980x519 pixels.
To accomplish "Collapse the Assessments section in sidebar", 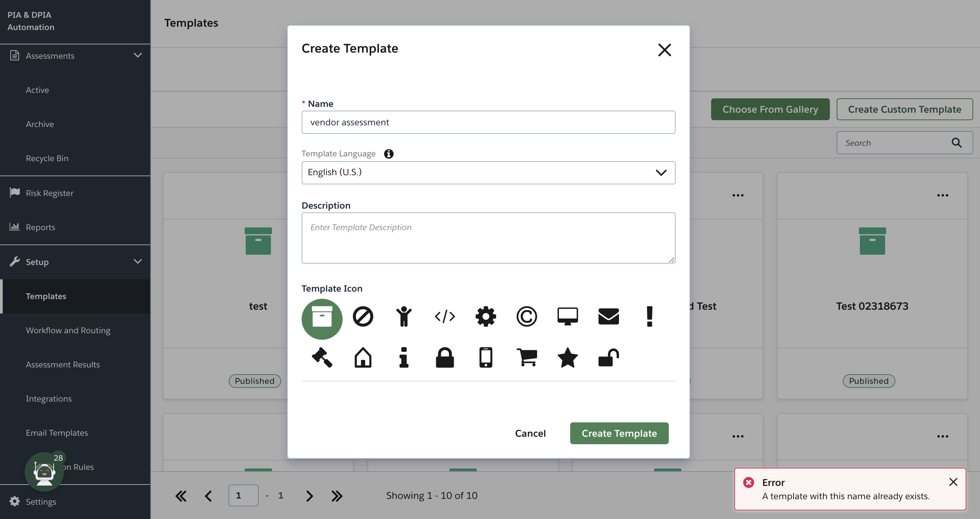I will [138, 55].
